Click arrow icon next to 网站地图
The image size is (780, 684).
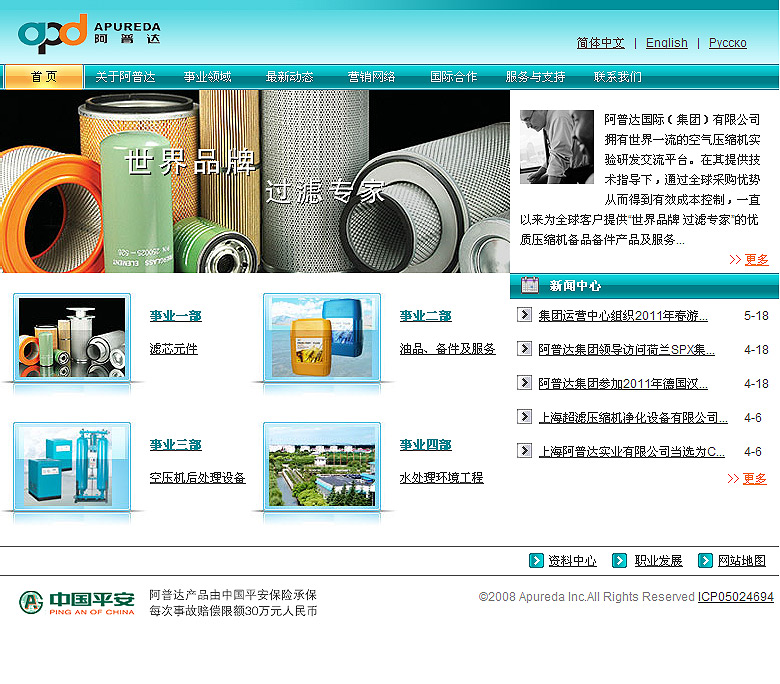pyautogui.click(x=705, y=561)
